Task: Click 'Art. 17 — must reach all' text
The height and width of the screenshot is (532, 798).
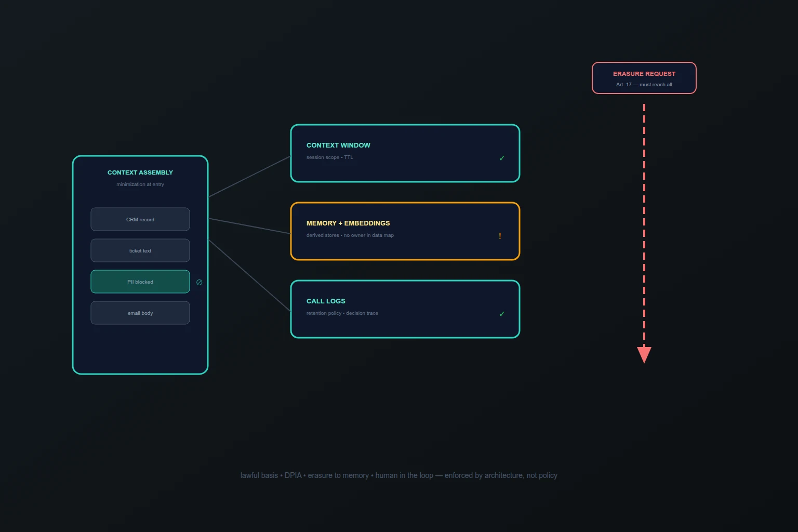Action: coord(644,85)
